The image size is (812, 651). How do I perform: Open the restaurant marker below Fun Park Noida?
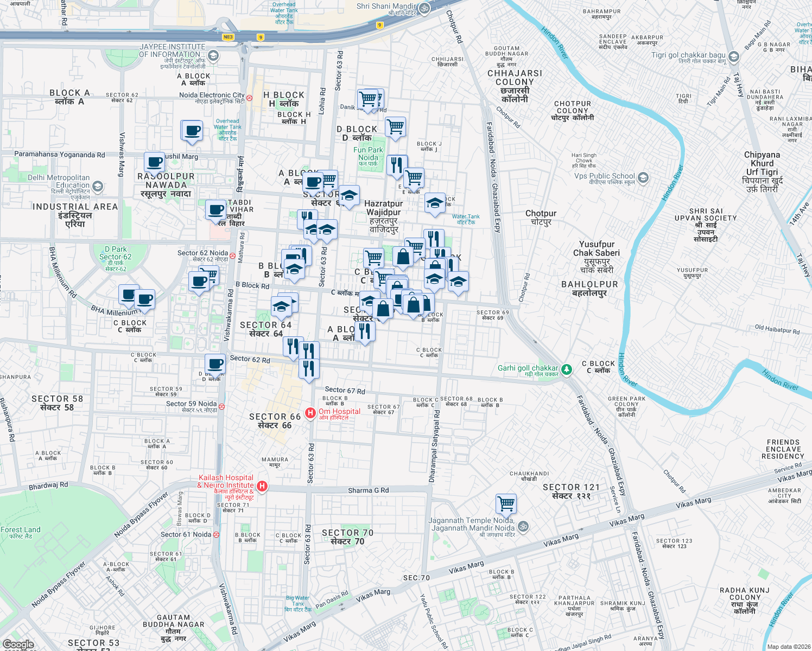click(x=396, y=165)
